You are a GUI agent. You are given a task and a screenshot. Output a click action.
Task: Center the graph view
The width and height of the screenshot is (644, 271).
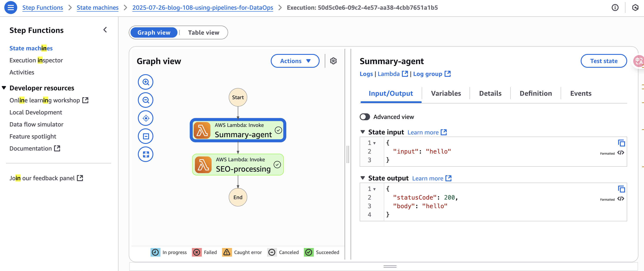click(146, 118)
